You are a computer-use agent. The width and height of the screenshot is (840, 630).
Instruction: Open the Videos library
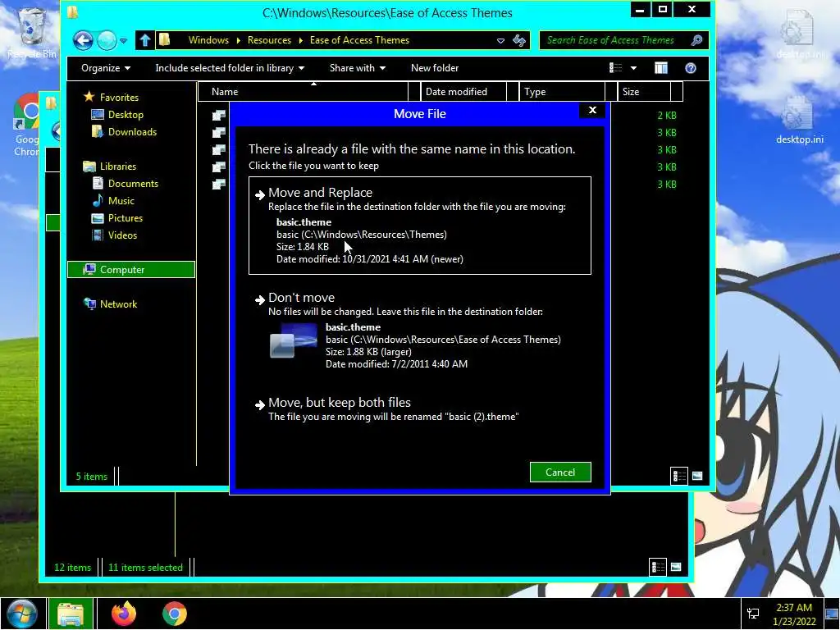tap(122, 235)
